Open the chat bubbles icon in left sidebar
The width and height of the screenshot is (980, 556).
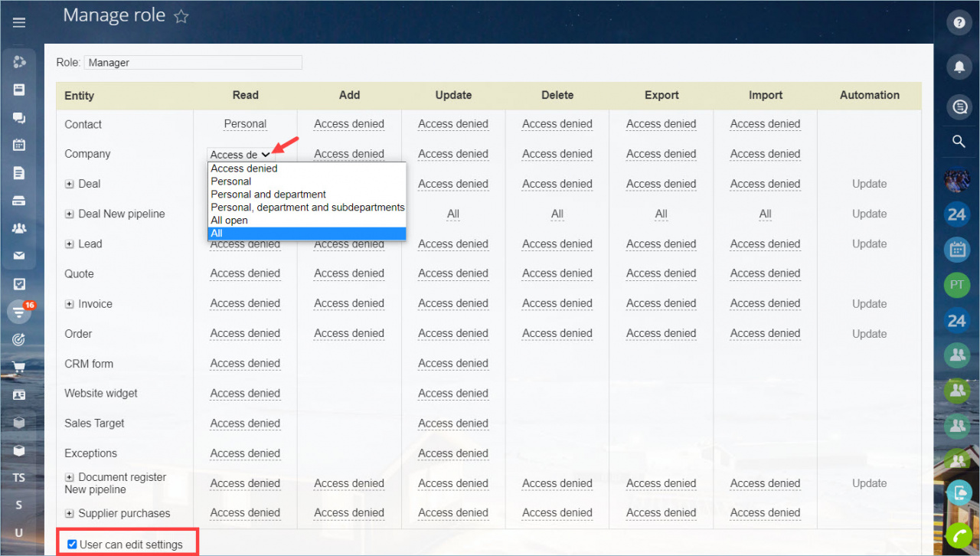coord(19,118)
